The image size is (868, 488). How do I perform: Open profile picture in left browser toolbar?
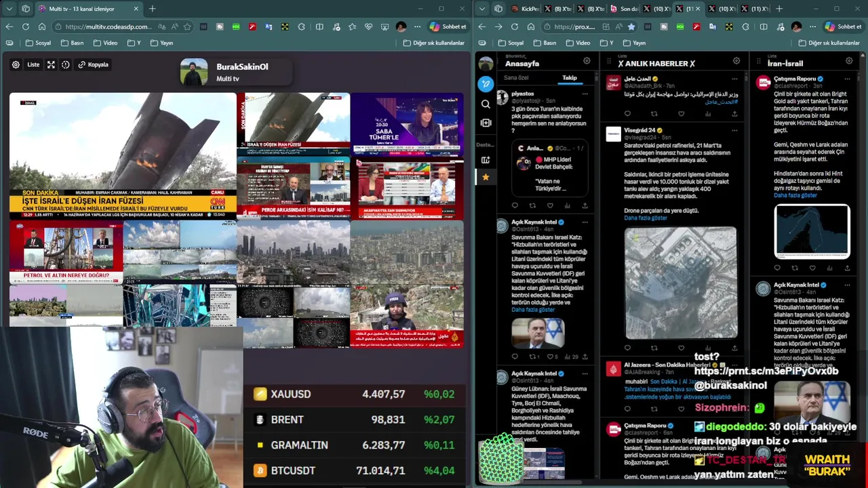[401, 26]
